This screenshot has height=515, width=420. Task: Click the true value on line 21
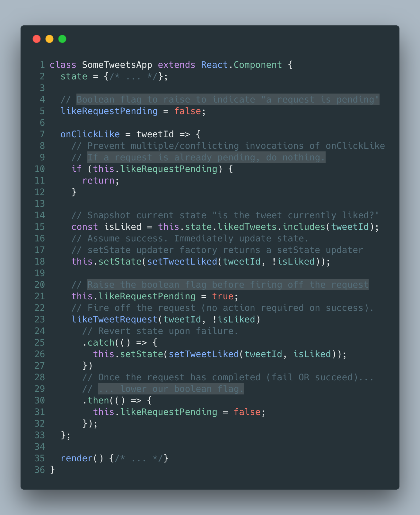click(x=223, y=296)
